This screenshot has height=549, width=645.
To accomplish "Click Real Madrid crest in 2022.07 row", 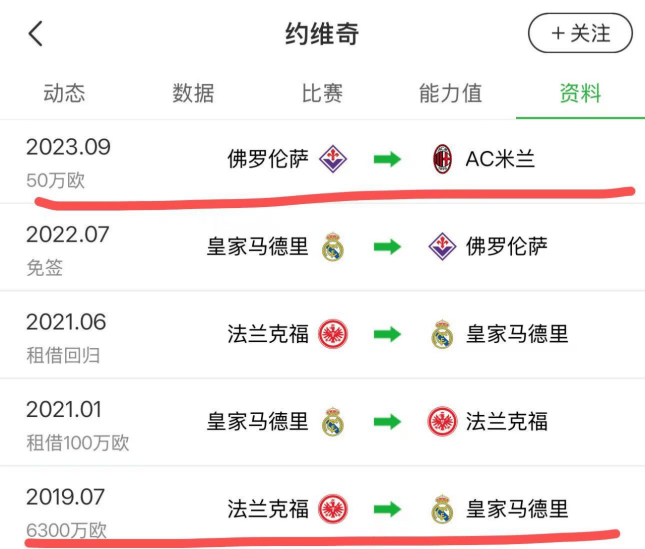I will (x=333, y=247).
